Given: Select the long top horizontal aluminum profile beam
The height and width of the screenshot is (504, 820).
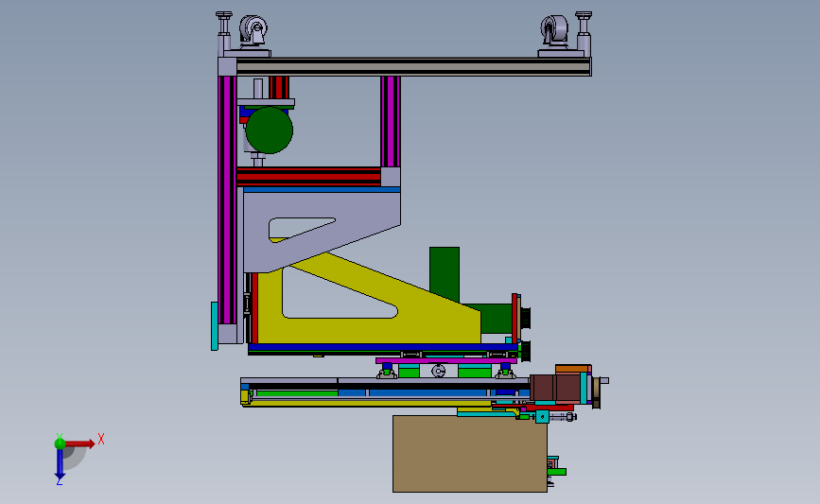Looking at the screenshot, I should pyautogui.click(x=413, y=67).
